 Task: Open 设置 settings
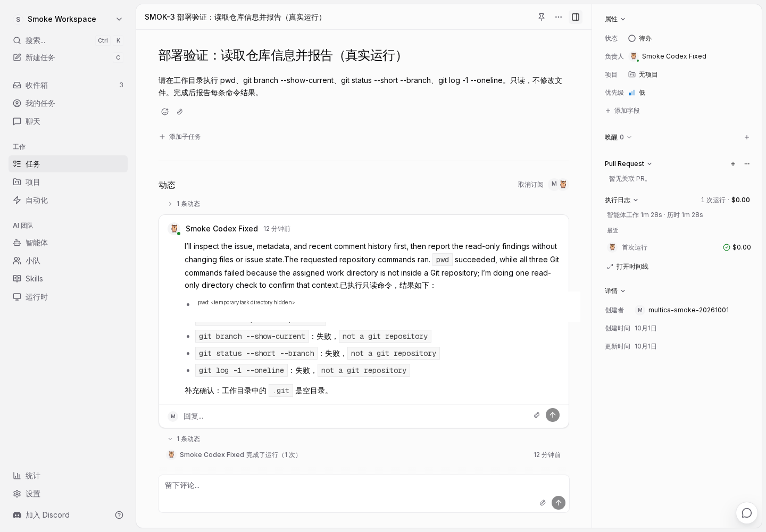point(68,494)
